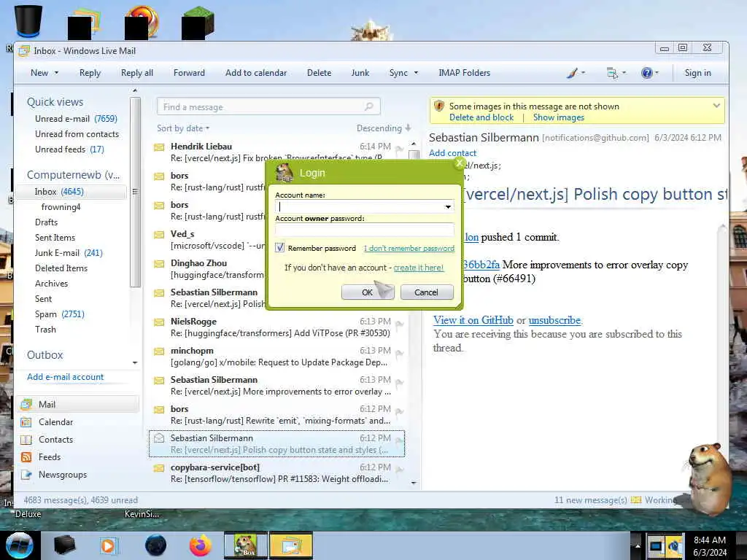Open the Sort by date dropdown
The height and width of the screenshot is (560, 747).
point(183,128)
